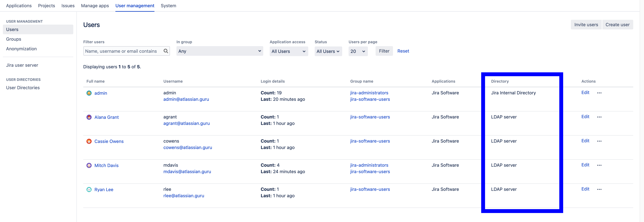Open the Application access dropdown
Viewport: 644px width, 222px height.
(x=288, y=51)
